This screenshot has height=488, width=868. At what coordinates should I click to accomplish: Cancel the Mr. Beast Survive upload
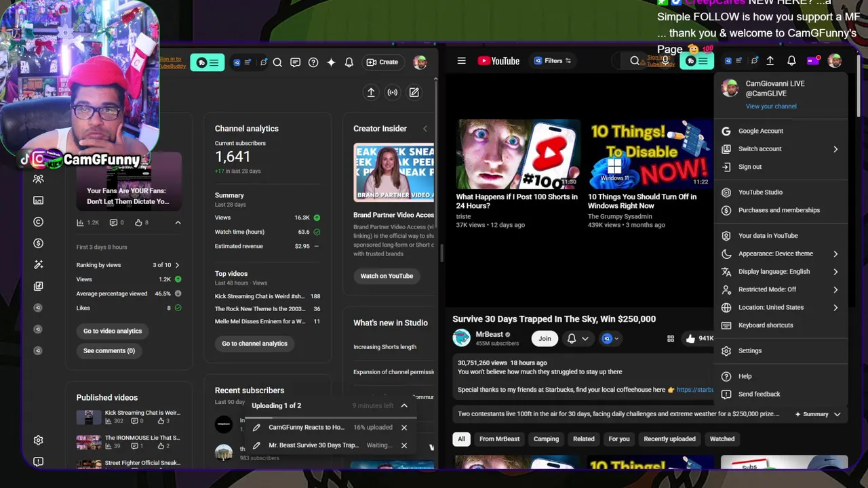(404, 445)
